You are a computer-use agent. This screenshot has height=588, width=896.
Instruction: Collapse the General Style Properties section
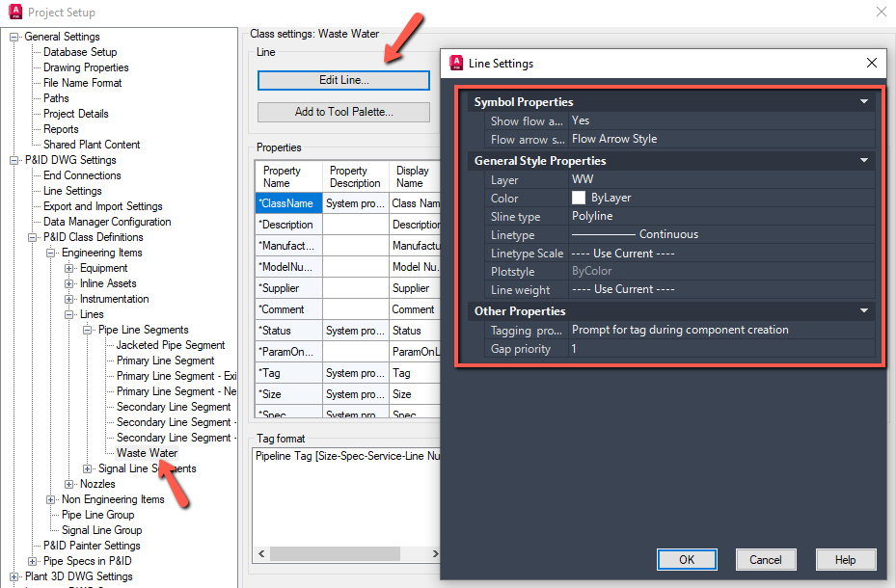tap(864, 160)
